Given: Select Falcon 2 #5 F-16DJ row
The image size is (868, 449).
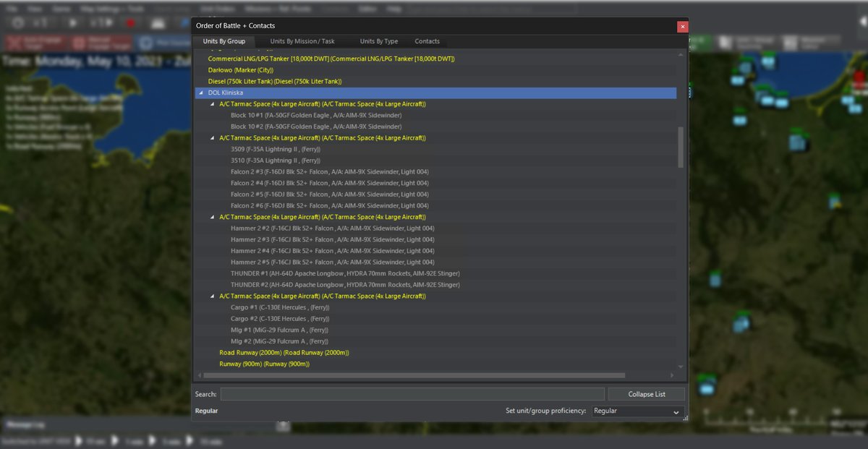Looking at the screenshot, I should click(435, 194).
